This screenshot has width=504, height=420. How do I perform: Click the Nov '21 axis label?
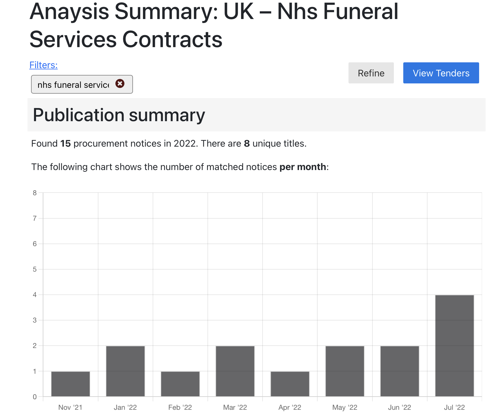tap(70, 407)
